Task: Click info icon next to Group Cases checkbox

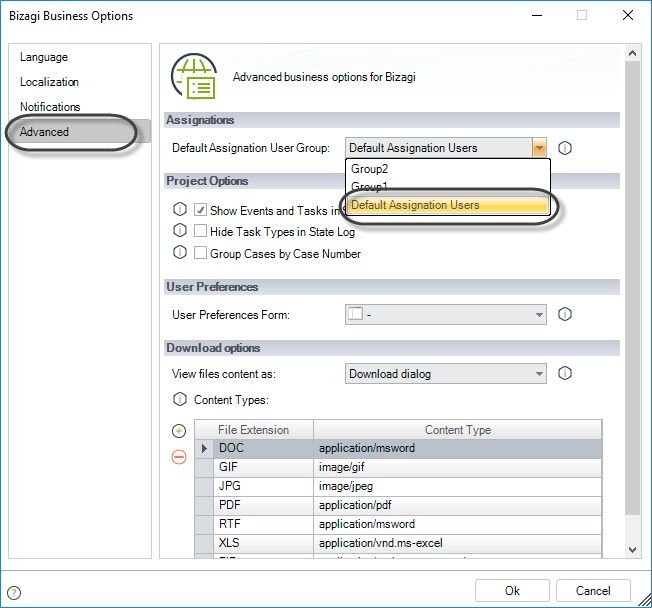Action: click(180, 252)
